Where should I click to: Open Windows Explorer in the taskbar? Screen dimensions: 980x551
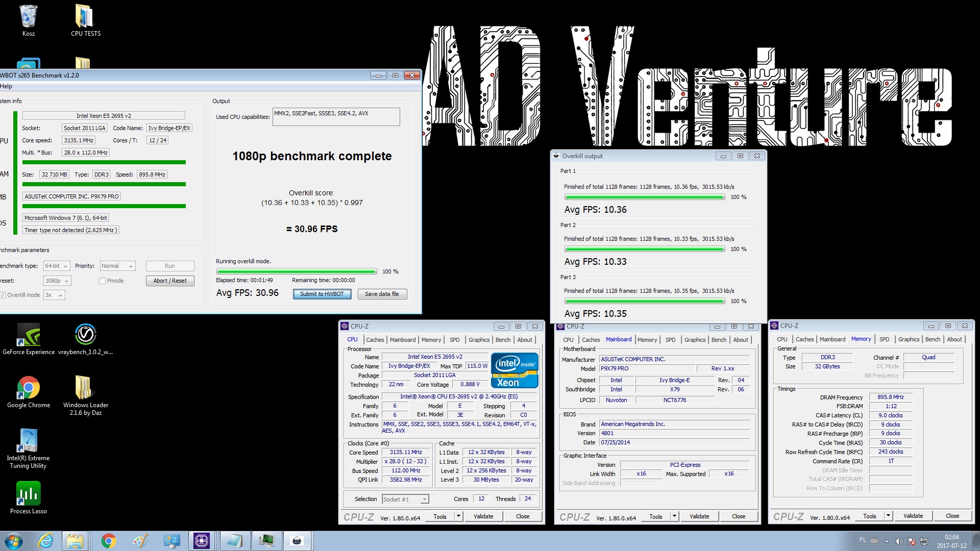(75, 541)
